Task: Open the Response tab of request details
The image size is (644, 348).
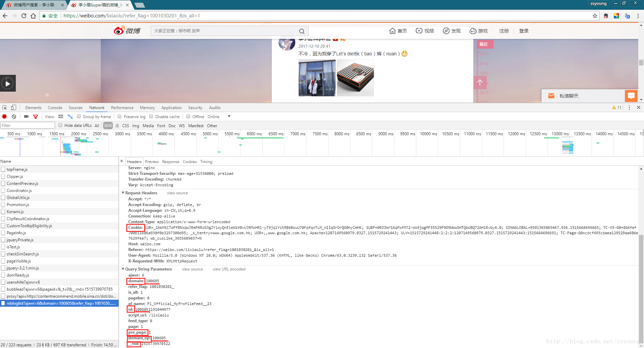Action: [171, 162]
